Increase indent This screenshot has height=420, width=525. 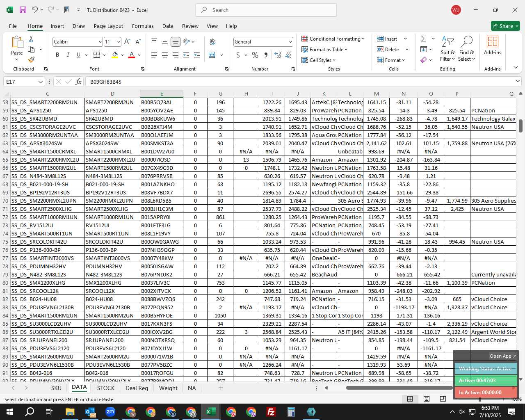(x=197, y=55)
